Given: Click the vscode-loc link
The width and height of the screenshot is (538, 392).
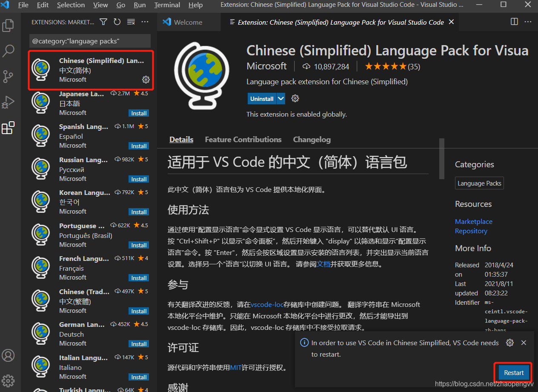Looking at the screenshot, I should [267, 304].
